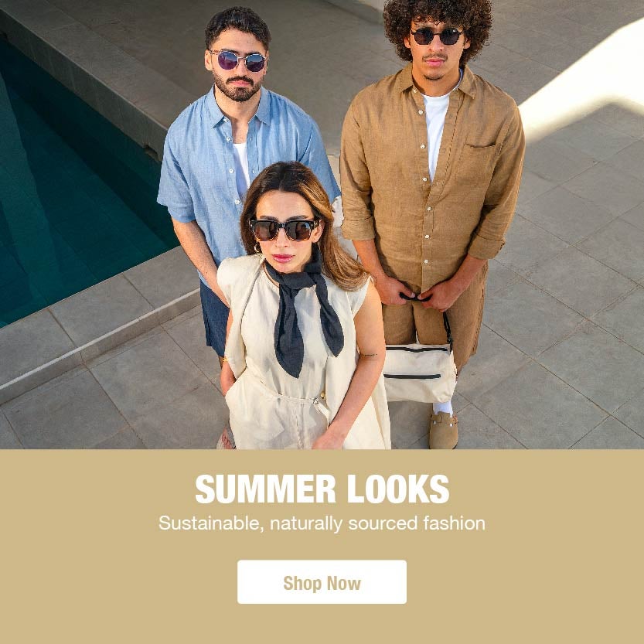The image size is (644, 644).
Task: Click the cream canvas bag with zippers
Action: pos(419,372)
